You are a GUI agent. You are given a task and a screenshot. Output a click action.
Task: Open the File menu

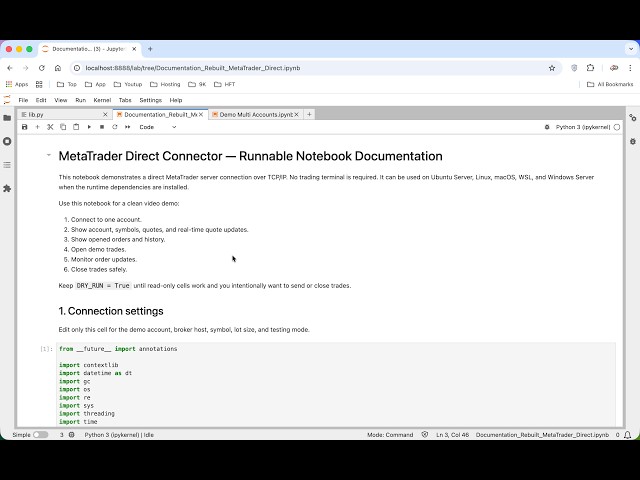point(23,100)
